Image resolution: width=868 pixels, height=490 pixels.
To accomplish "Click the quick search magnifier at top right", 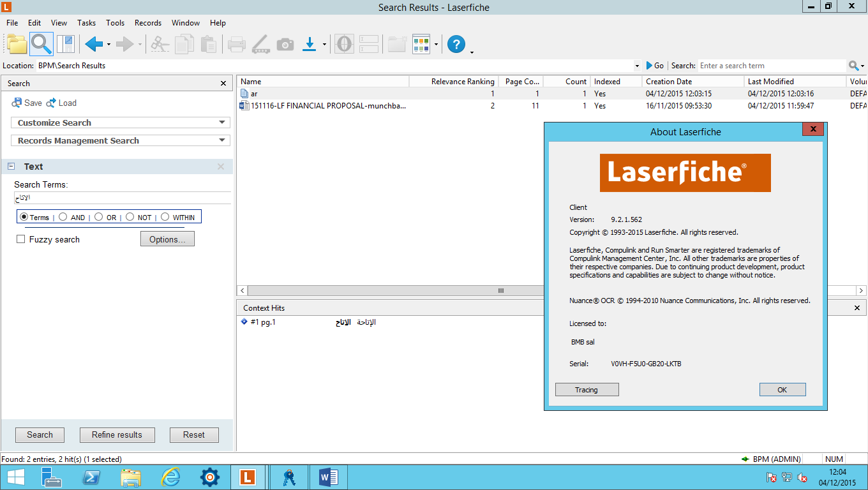I will coord(853,66).
